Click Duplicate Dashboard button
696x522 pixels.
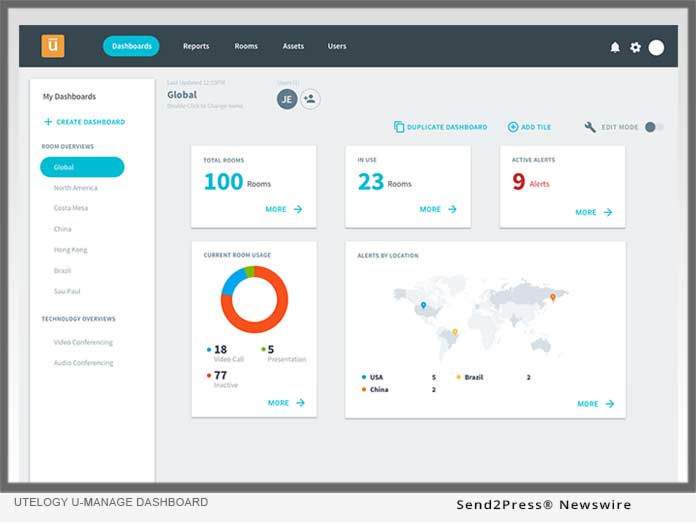point(440,127)
